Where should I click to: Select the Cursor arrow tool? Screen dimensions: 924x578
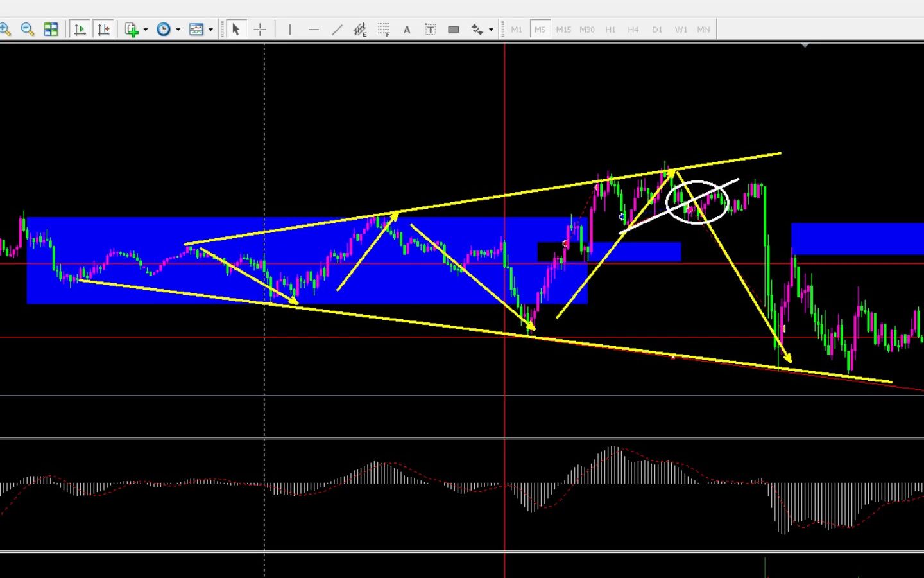235,29
